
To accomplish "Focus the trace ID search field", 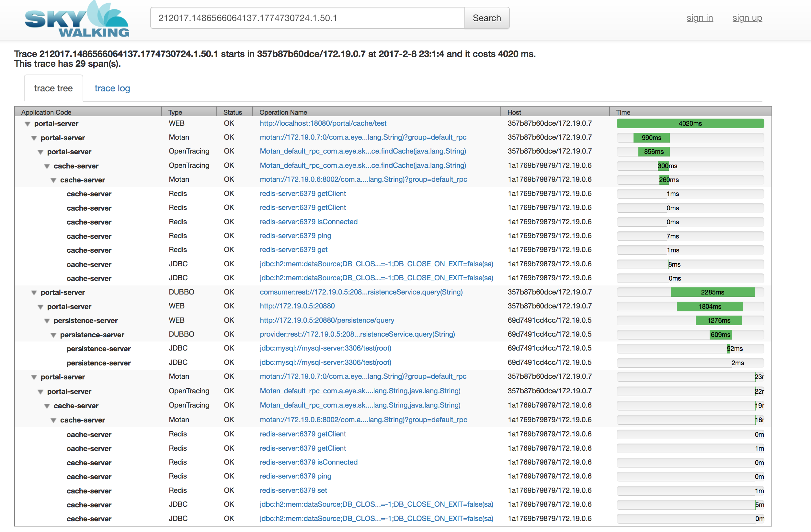I will 308,18.
